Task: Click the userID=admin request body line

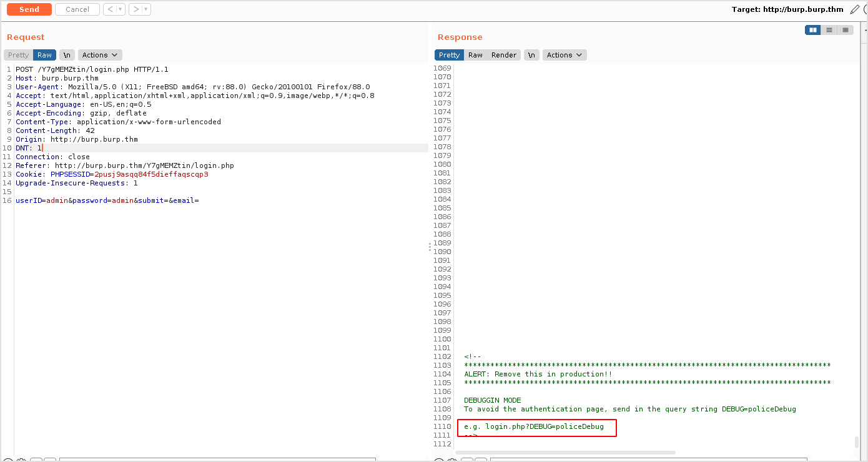Action: [x=107, y=200]
